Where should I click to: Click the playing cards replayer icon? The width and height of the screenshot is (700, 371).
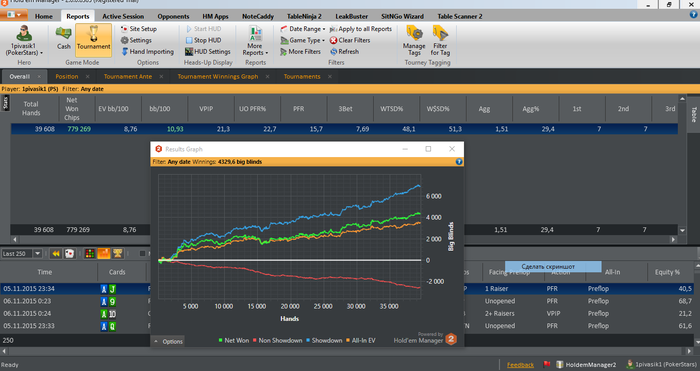click(x=69, y=254)
